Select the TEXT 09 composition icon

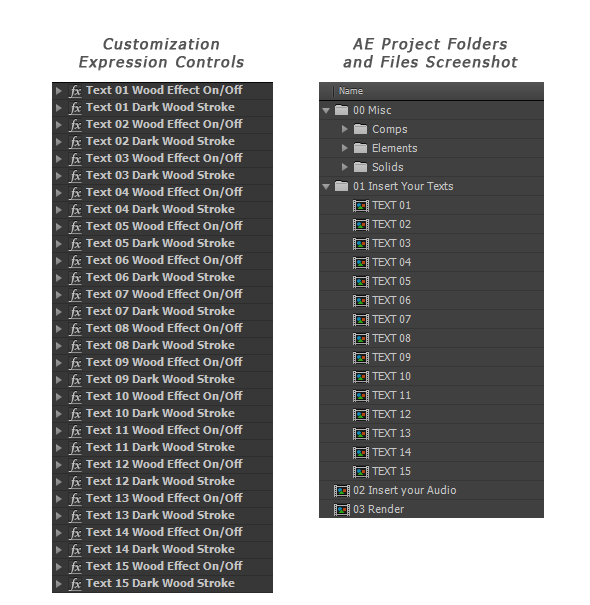click(x=361, y=358)
